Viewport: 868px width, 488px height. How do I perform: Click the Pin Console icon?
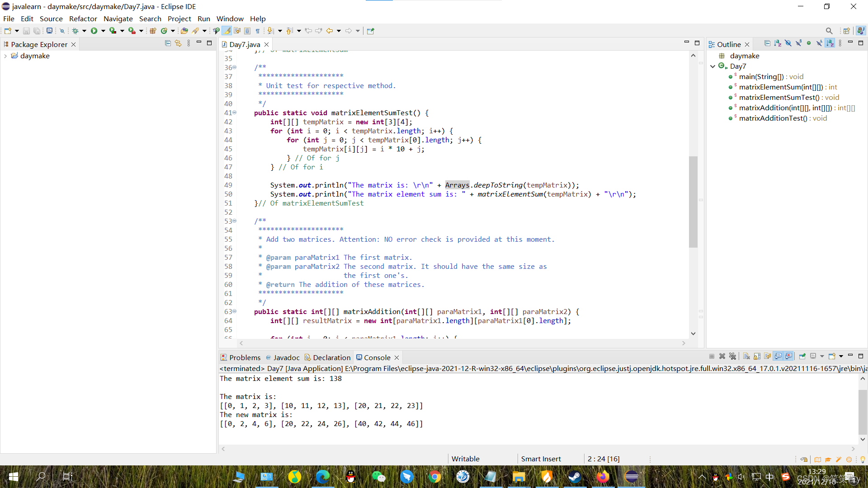(x=802, y=356)
